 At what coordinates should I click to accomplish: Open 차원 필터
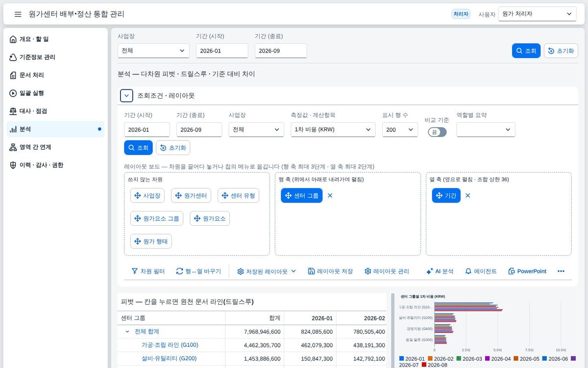(x=148, y=271)
